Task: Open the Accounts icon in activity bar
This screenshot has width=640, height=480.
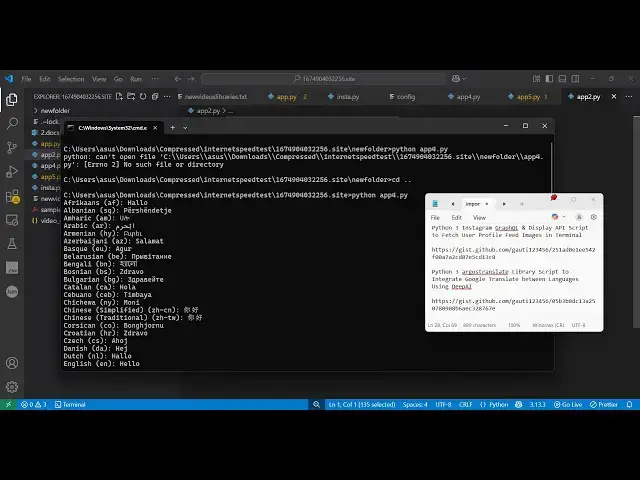Action: [12, 363]
